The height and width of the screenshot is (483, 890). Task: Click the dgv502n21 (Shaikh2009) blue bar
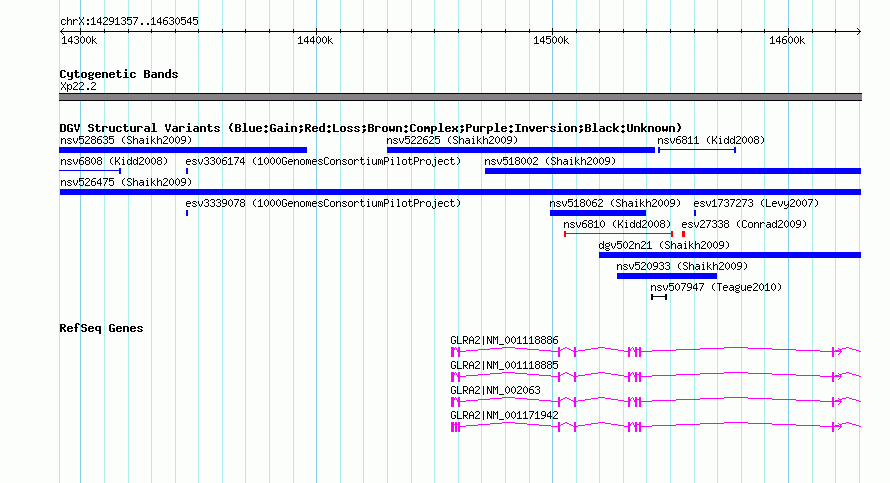(730, 255)
